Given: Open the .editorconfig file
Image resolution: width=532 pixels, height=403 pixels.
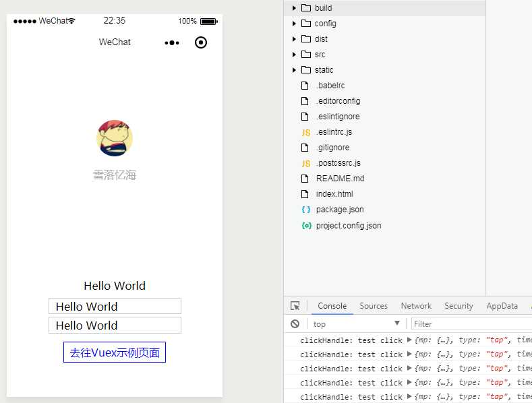Looking at the screenshot, I should [338, 101].
